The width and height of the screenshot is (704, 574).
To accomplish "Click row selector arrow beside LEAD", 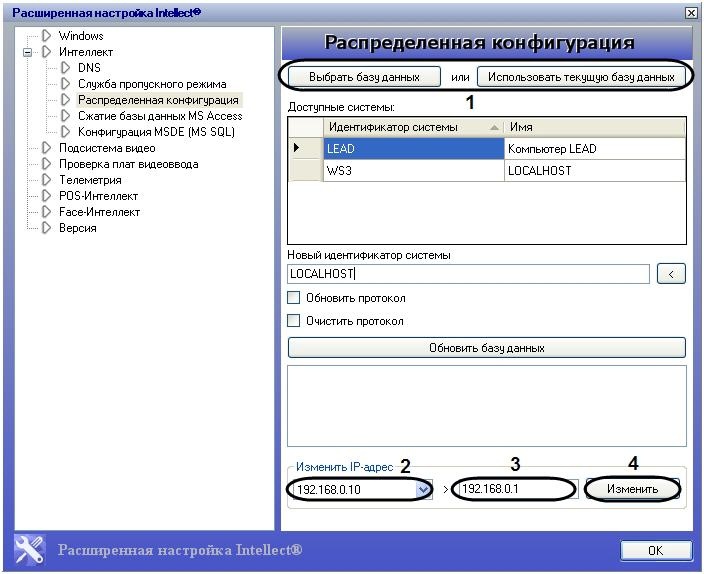I will pyautogui.click(x=297, y=149).
